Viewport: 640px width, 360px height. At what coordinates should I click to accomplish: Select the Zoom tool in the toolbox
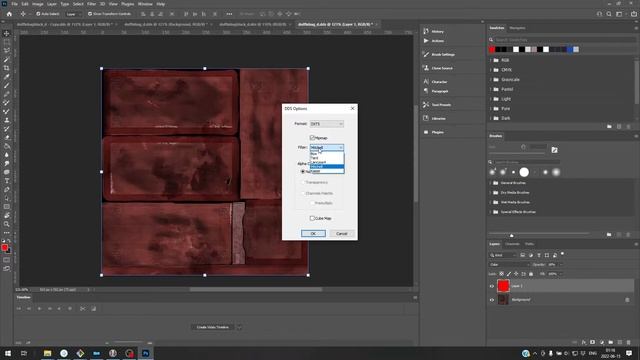[7, 224]
